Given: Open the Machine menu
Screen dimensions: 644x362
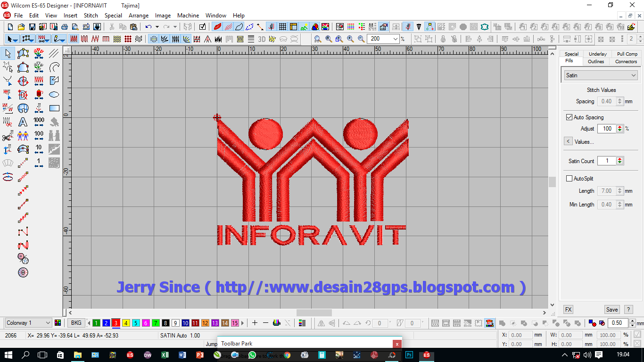Looking at the screenshot, I should point(188,15).
